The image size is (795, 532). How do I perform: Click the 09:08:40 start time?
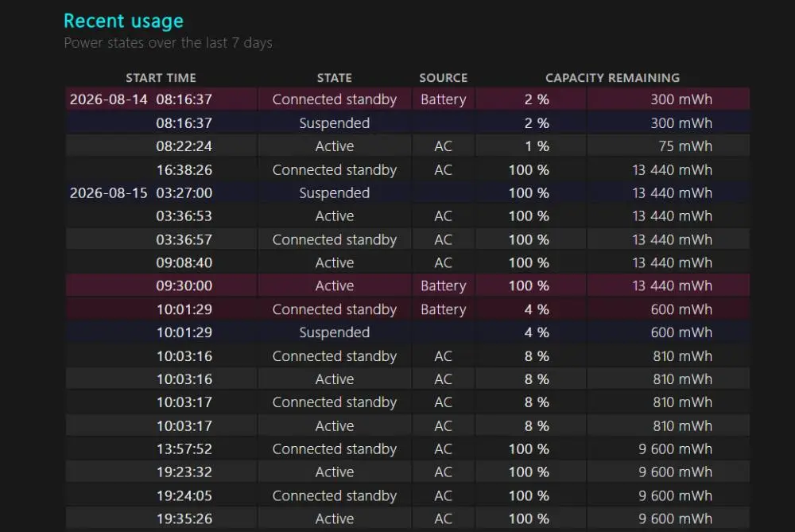click(x=184, y=262)
